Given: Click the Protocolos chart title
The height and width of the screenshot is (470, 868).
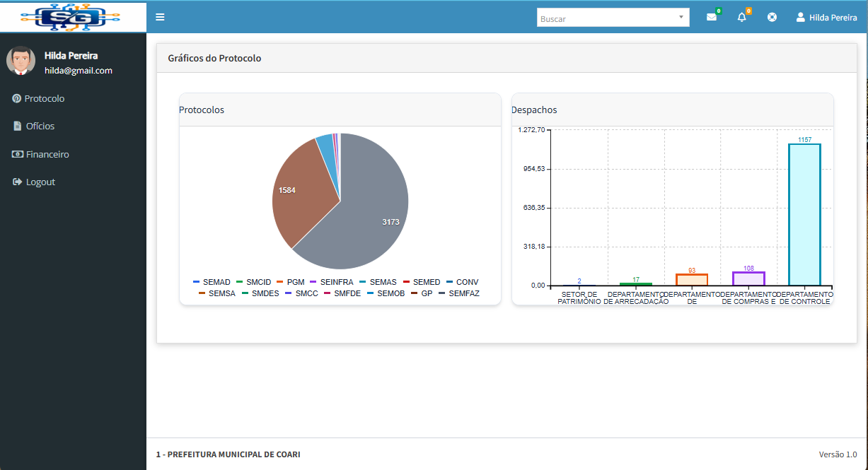Looking at the screenshot, I should coord(202,110).
